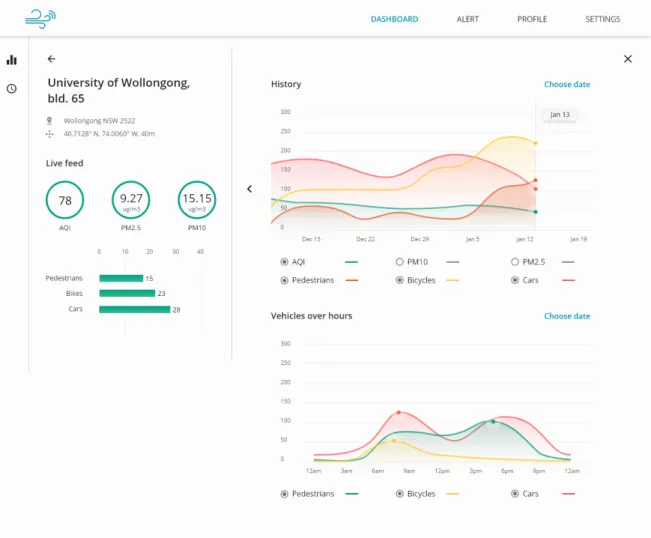Click the Jan 13 tooltip label
Screen dimensions: 651x538
tap(560, 115)
